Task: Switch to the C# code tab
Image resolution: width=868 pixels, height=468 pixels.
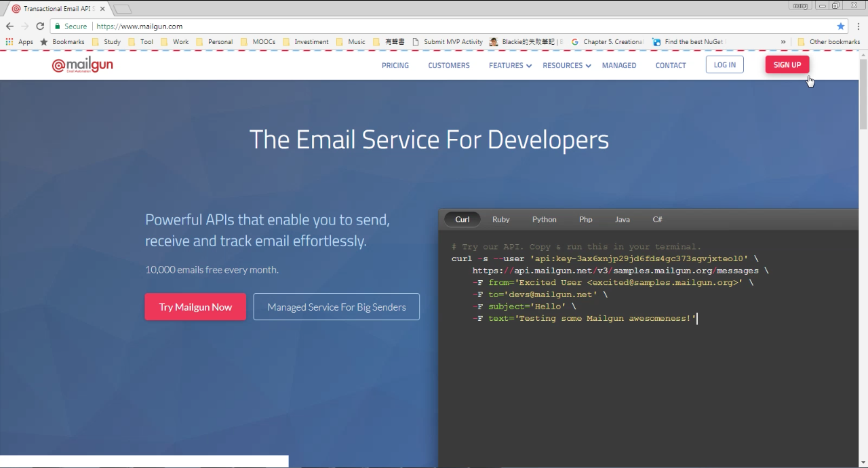Action: [x=658, y=219]
